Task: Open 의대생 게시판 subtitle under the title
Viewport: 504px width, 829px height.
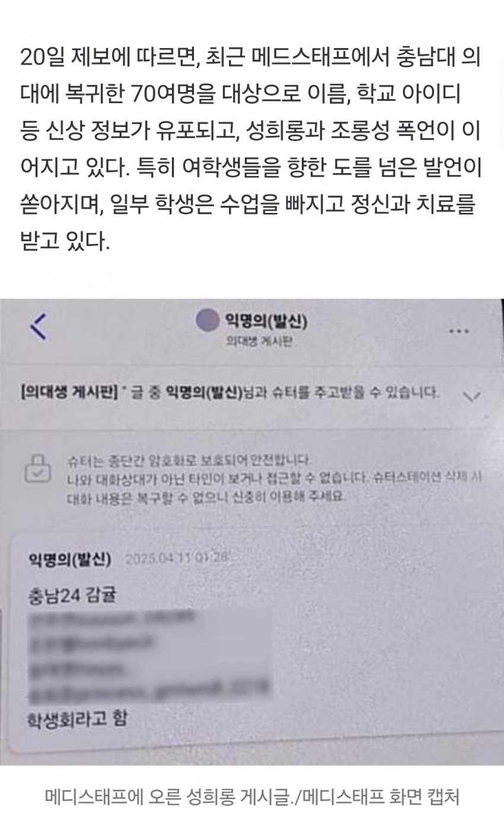Action: point(261,342)
